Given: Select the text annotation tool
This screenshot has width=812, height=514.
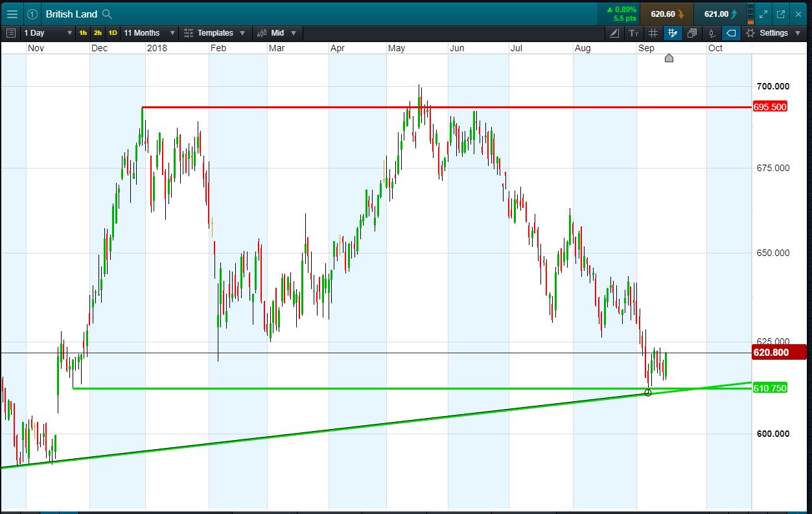Looking at the screenshot, I should pos(634,33).
